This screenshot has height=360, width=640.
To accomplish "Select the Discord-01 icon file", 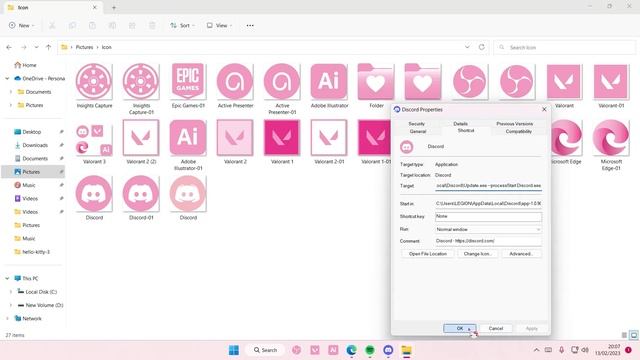I will pos(141,198).
